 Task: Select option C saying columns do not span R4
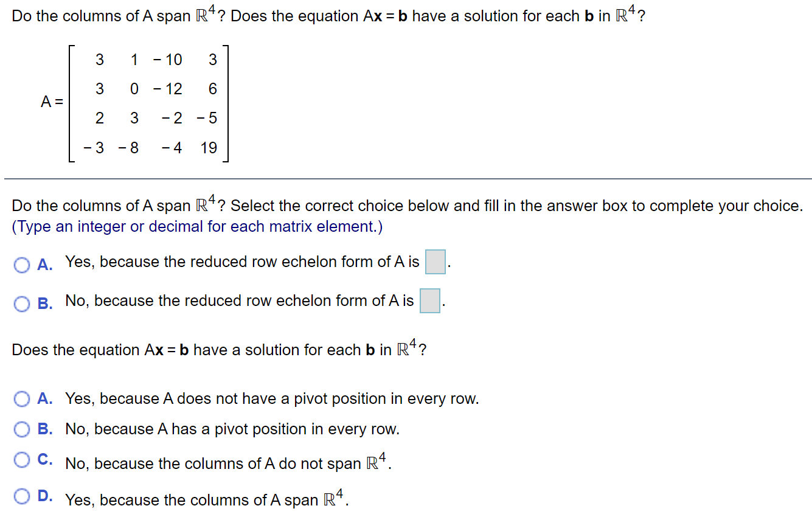[22, 460]
